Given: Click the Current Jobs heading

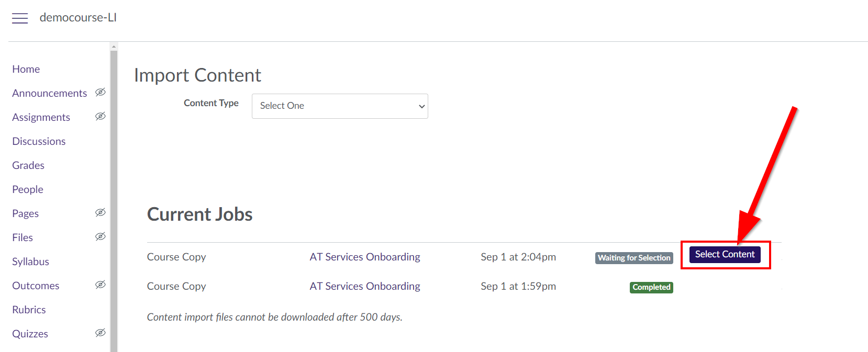Looking at the screenshot, I should [x=200, y=214].
